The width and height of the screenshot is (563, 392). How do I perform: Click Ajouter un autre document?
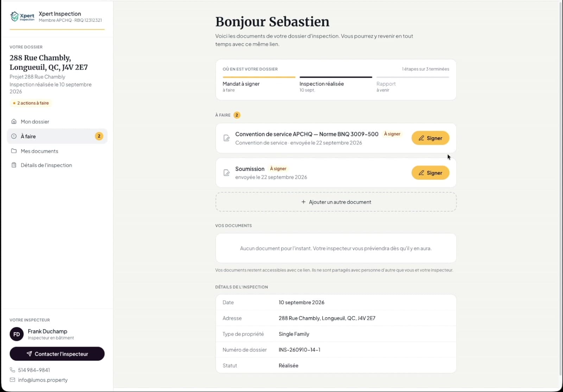point(336,202)
